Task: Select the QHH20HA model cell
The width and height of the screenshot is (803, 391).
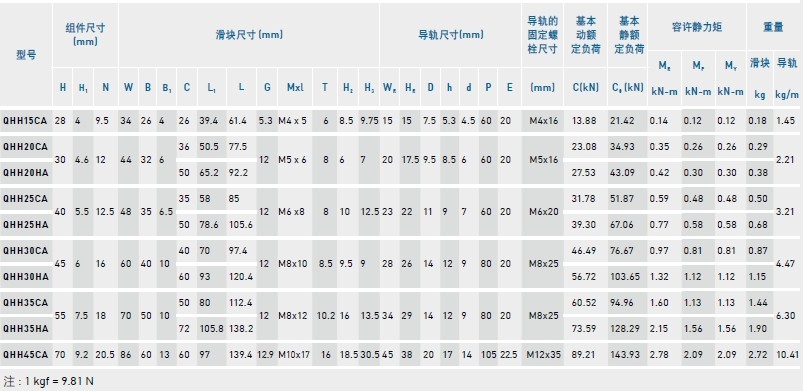Action: click(25, 173)
